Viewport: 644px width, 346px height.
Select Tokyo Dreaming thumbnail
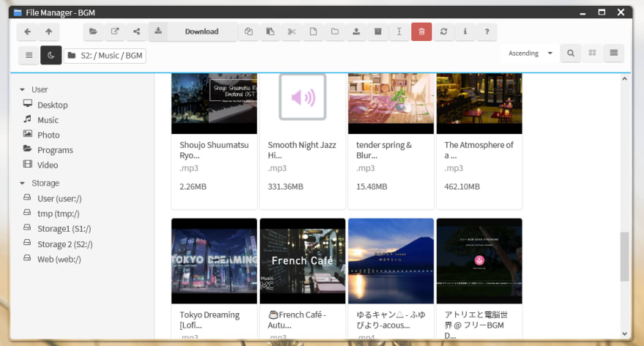click(x=214, y=261)
